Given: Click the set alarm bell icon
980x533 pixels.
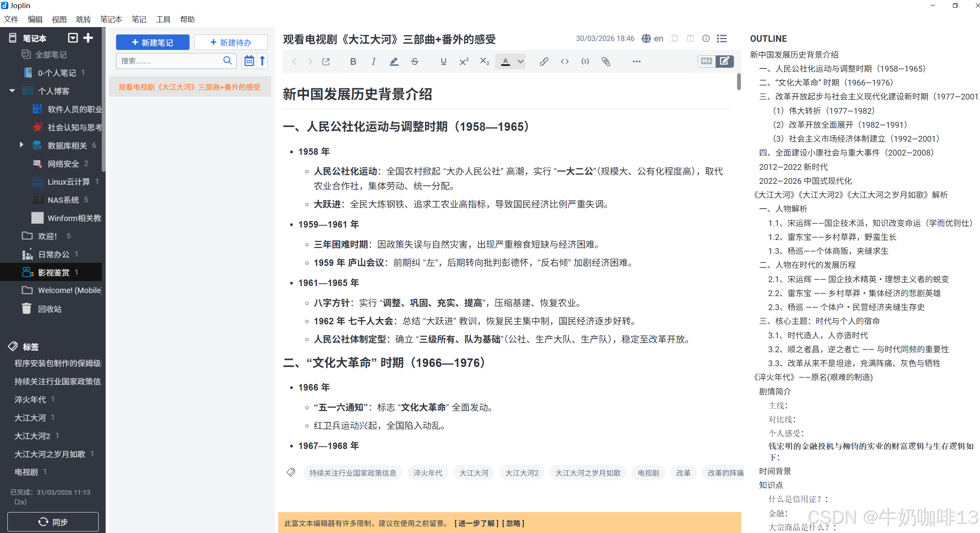Looking at the screenshot, I should (675, 38).
